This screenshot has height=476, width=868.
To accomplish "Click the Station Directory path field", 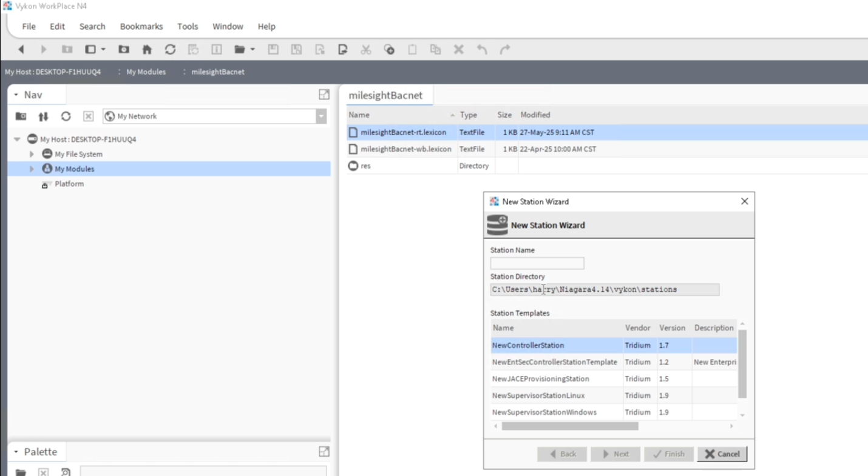I will pos(605,290).
